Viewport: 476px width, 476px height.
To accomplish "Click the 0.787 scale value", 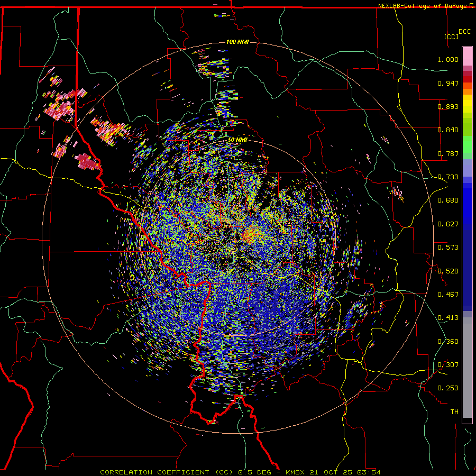I will click(x=448, y=153).
